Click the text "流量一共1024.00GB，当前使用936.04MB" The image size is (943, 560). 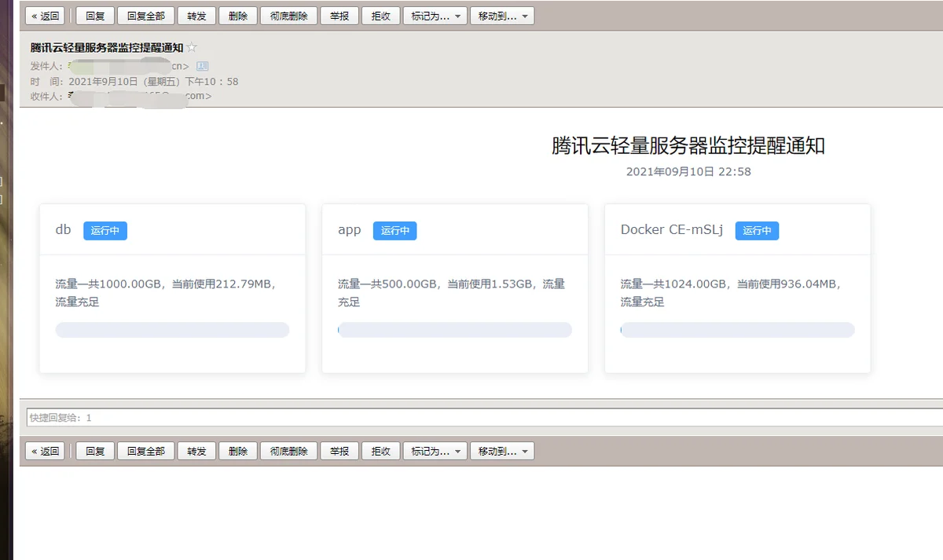click(730, 284)
